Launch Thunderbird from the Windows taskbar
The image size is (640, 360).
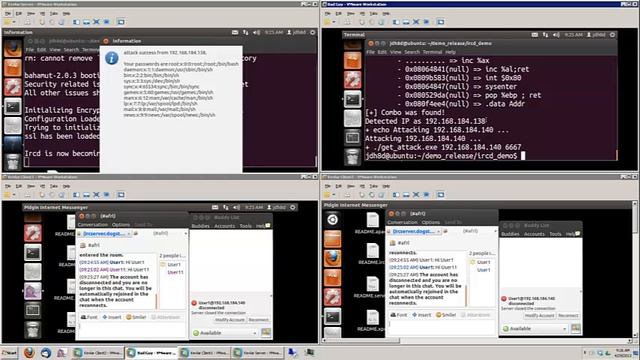[x=46, y=353]
